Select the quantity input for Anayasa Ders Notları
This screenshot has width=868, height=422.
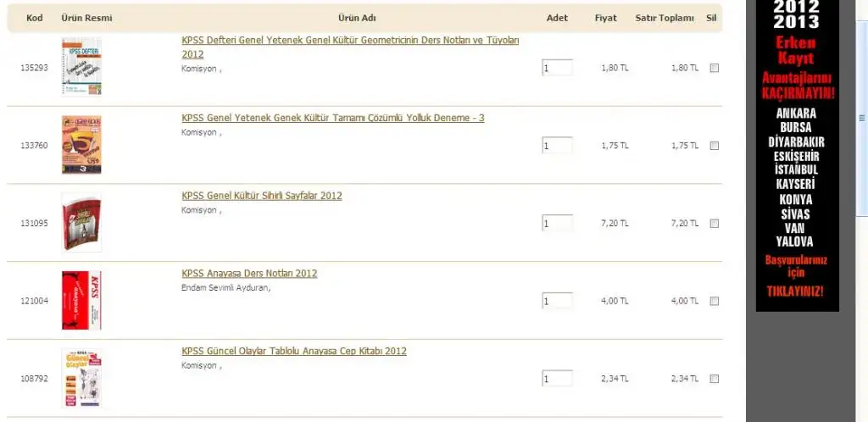[x=557, y=301]
